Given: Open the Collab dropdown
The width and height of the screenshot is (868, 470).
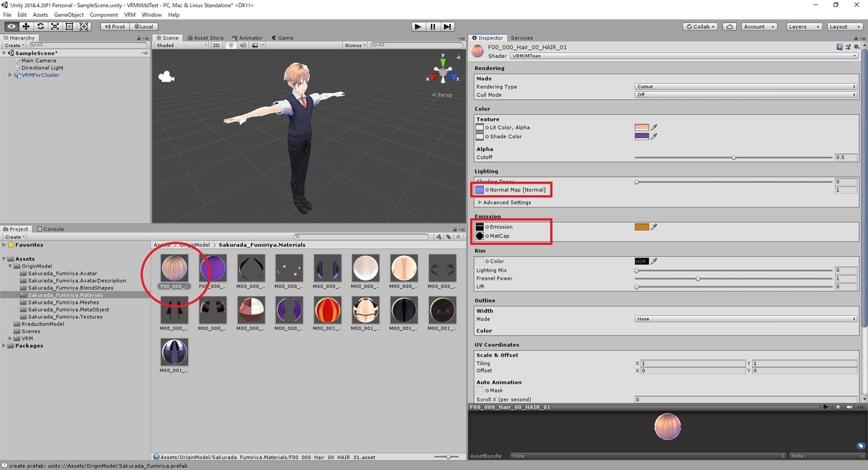Looking at the screenshot, I should click(x=701, y=27).
